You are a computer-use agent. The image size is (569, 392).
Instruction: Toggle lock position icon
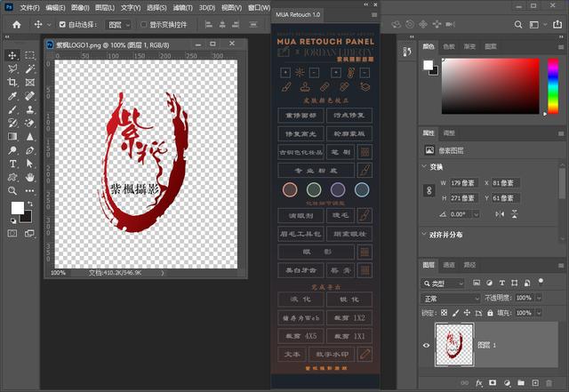[x=467, y=313]
